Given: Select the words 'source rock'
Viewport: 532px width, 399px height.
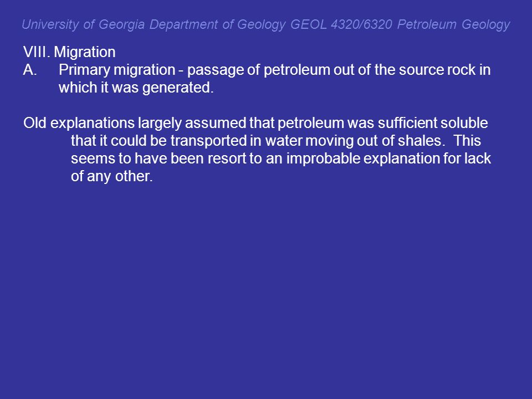Looking at the screenshot, I should pos(437,70).
